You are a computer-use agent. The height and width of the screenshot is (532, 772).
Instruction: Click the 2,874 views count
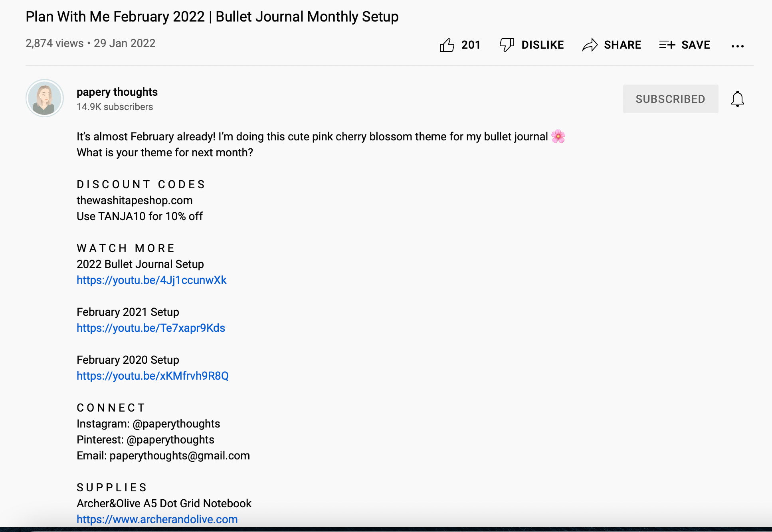pyautogui.click(x=53, y=43)
